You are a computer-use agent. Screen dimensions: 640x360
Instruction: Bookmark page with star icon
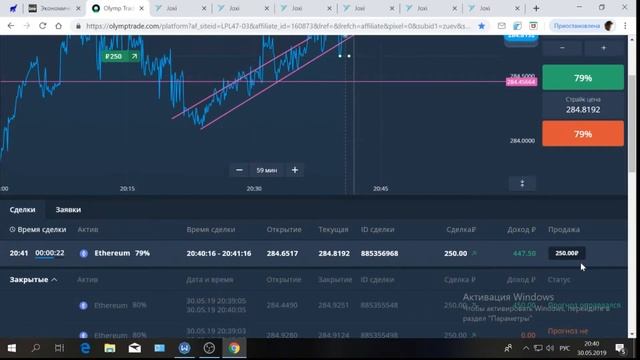(x=482, y=26)
